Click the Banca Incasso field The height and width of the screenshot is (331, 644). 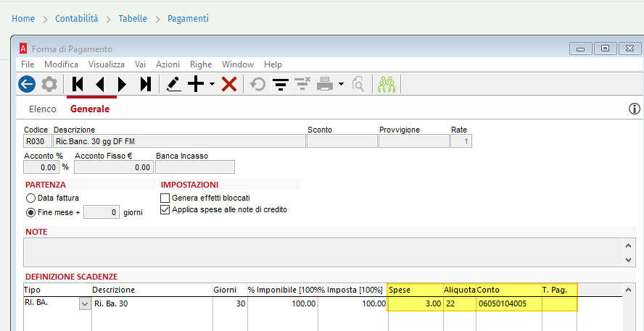194,167
